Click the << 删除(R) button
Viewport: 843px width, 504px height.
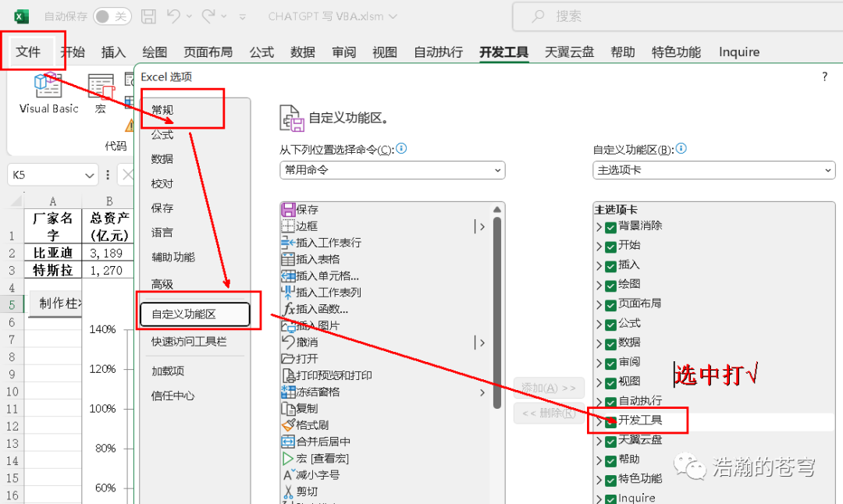pos(549,413)
